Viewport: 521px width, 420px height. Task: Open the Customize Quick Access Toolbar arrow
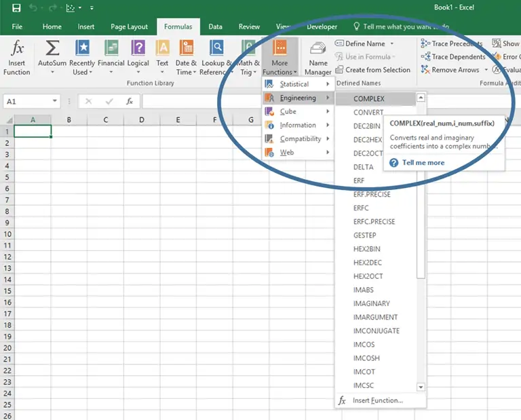coord(92,7)
